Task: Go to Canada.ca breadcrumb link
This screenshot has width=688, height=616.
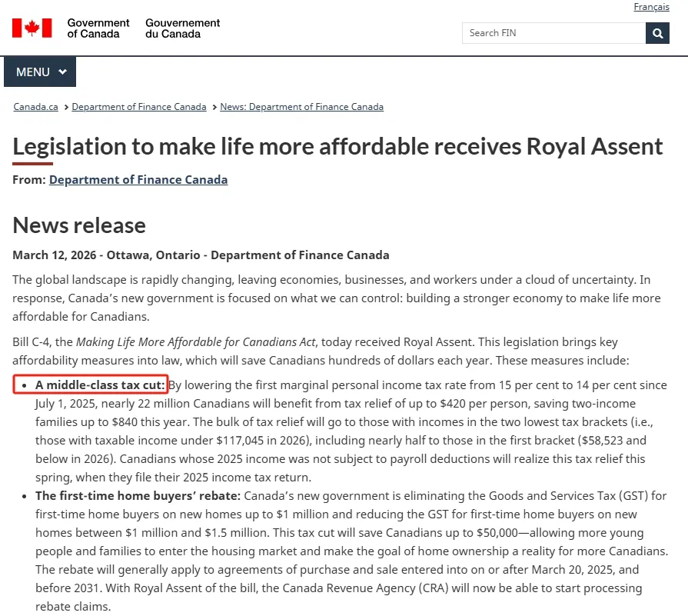Action: coord(35,107)
